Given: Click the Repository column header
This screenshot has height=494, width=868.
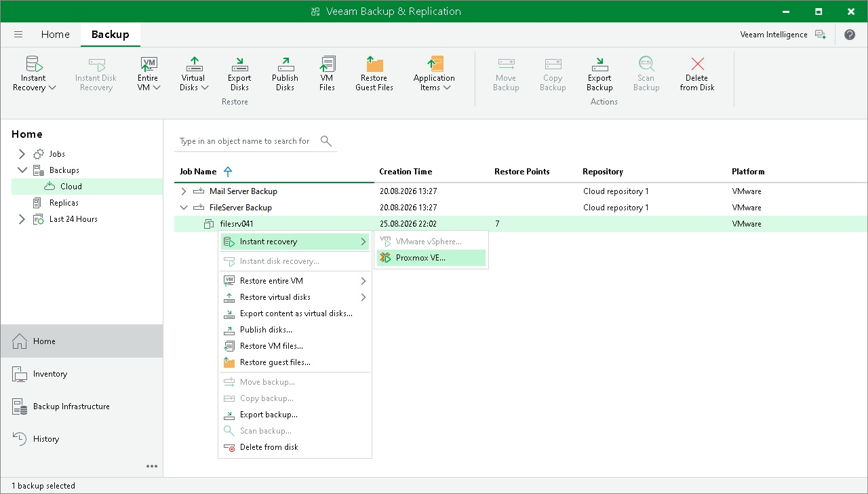Looking at the screenshot, I should click(x=603, y=172).
